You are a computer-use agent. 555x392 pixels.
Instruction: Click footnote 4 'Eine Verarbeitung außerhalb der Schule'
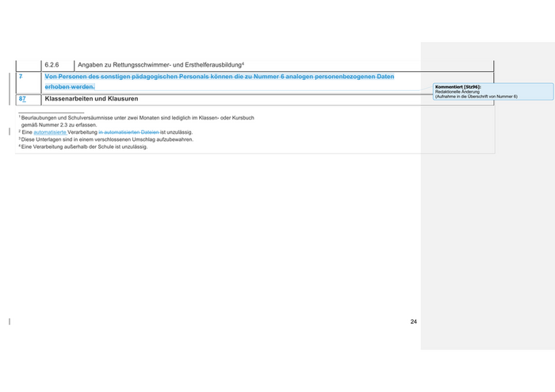pyautogui.click(x=84, y=147)
